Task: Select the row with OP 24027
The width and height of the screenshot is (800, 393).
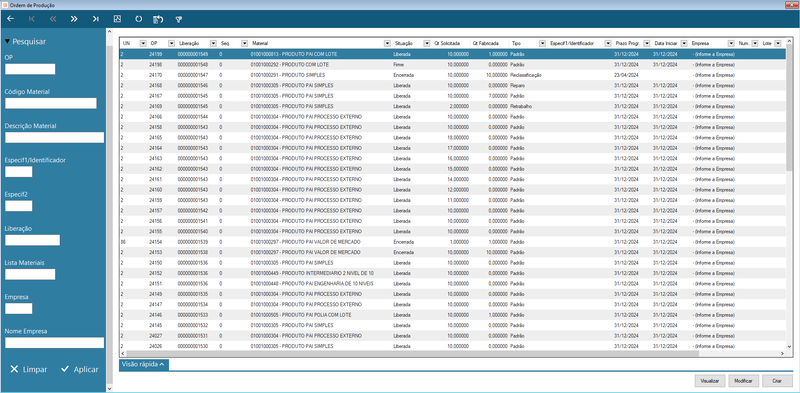Action: [x=453, y=336]
